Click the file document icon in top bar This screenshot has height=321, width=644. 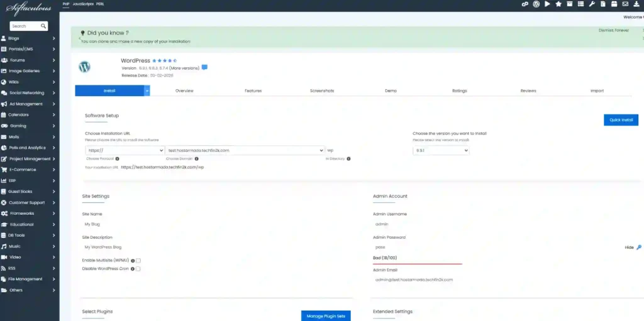(x=603, y=4)
